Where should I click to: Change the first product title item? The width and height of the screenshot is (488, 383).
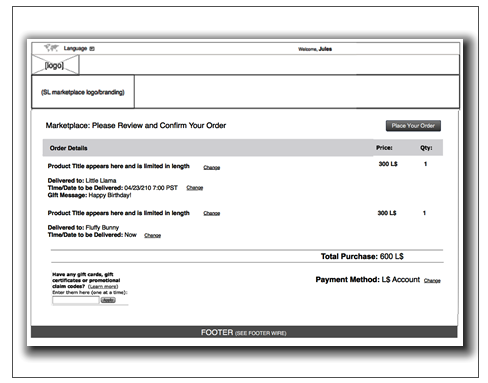212,167
